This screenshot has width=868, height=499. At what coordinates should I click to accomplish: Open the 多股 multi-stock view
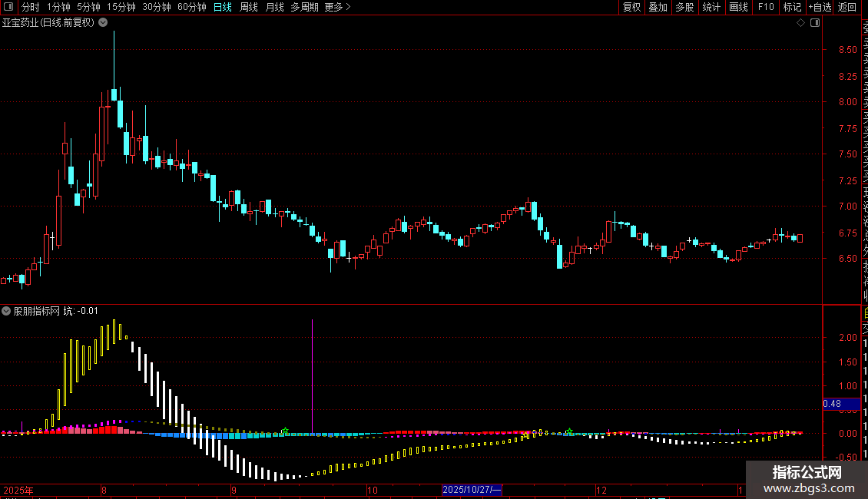[684, 7]
